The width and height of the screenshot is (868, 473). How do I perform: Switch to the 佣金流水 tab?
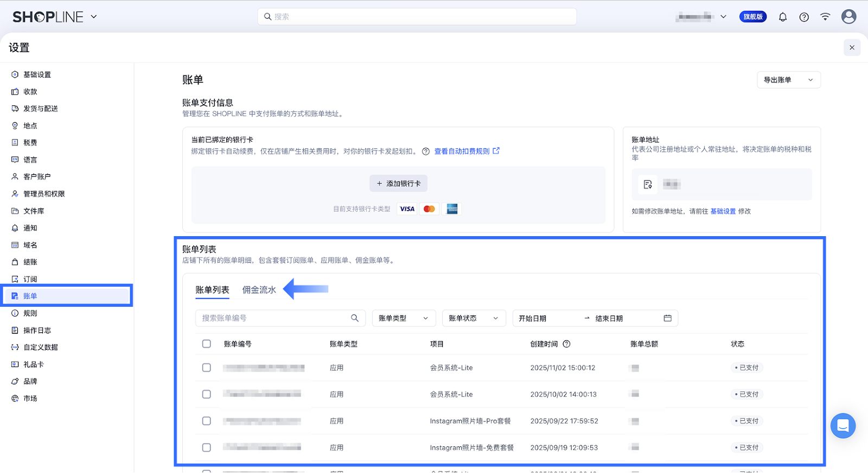pos(259,290)
